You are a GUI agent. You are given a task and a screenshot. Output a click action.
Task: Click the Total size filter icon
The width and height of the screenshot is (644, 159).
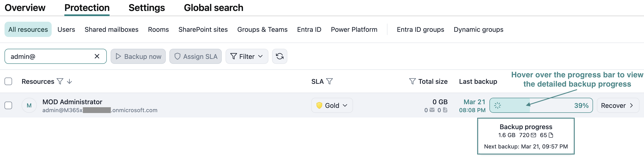(x=412, y=81)
